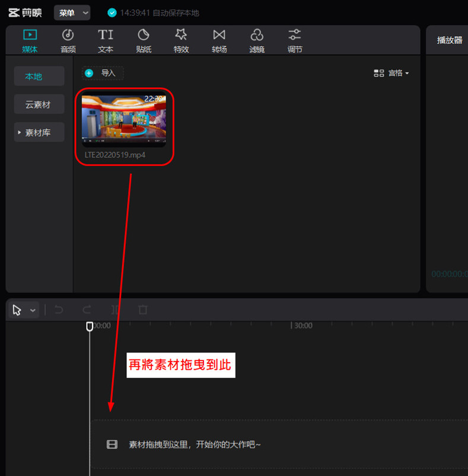Image resolution: width=468 pixels, height=476 pixels.
Task: Click the 转场 (Transition) icon
Action: [x=219, y=40]
